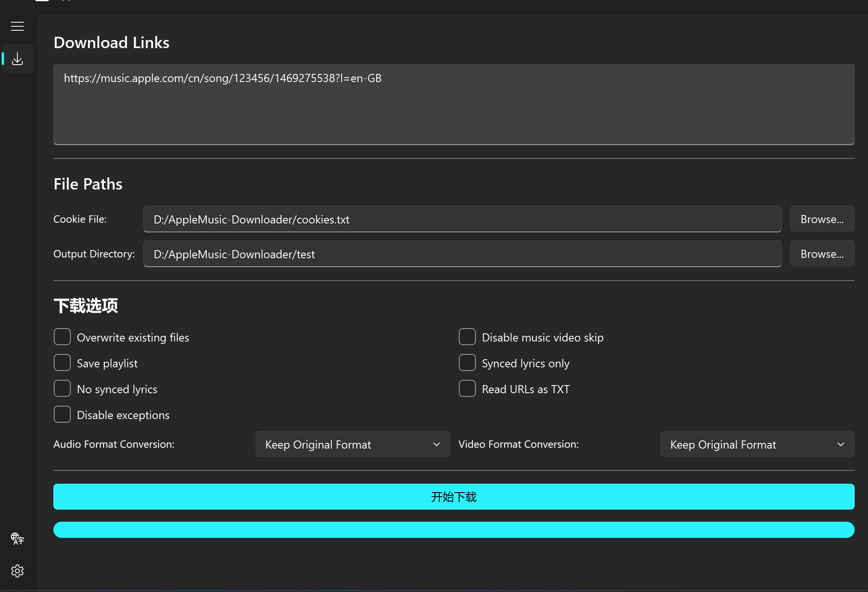Toggle Synced lyrics only checkbox
This screenshot has width=868, height=592.
pyautogui.click(x=467, y=363)
